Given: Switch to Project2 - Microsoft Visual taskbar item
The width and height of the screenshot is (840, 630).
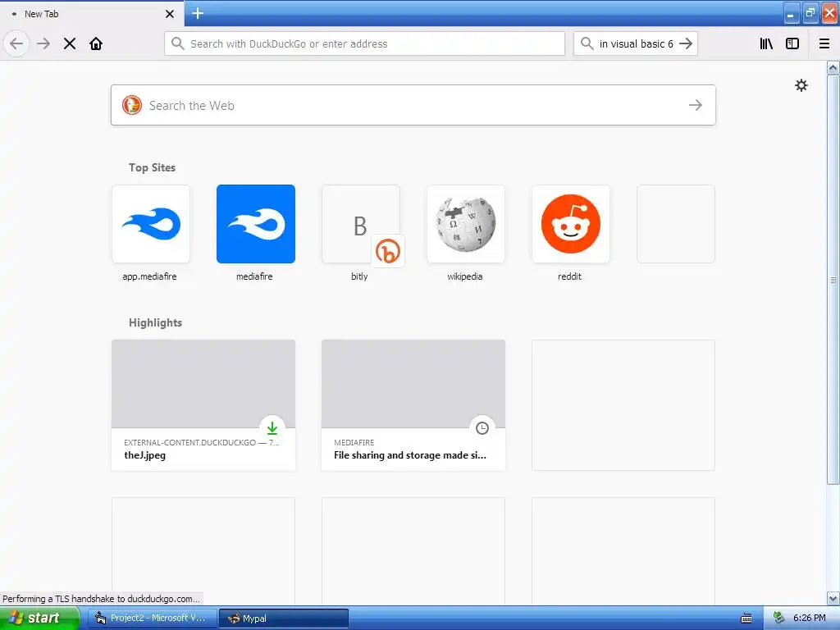Looking at the screenshot, I should point(153,619).
